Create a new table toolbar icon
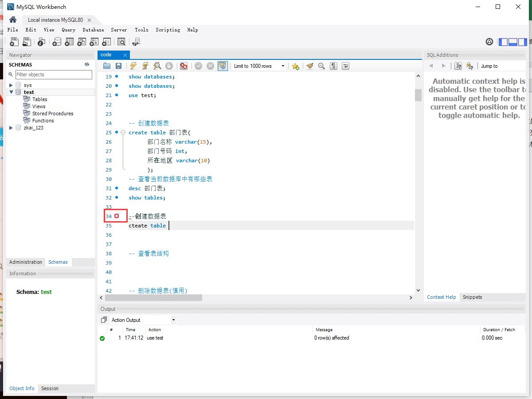Viewport: 532px width, 399px height. click(69, 42)
